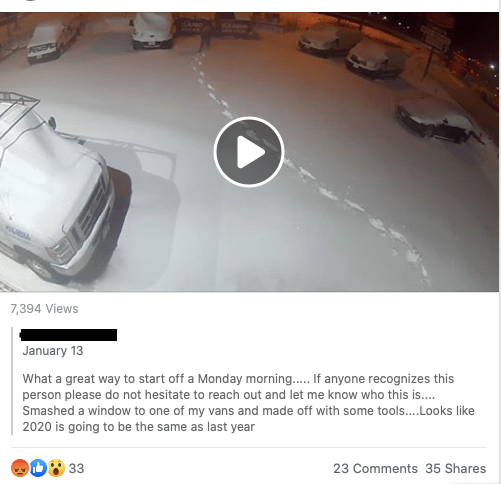Click the person standing at the top of the video
The width and height of the screenshot is (501, 484).
[205, 38]
